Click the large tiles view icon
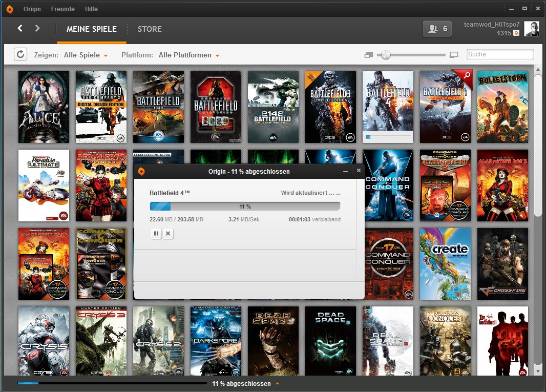This screenshot has height=392, width=546. 453,55
